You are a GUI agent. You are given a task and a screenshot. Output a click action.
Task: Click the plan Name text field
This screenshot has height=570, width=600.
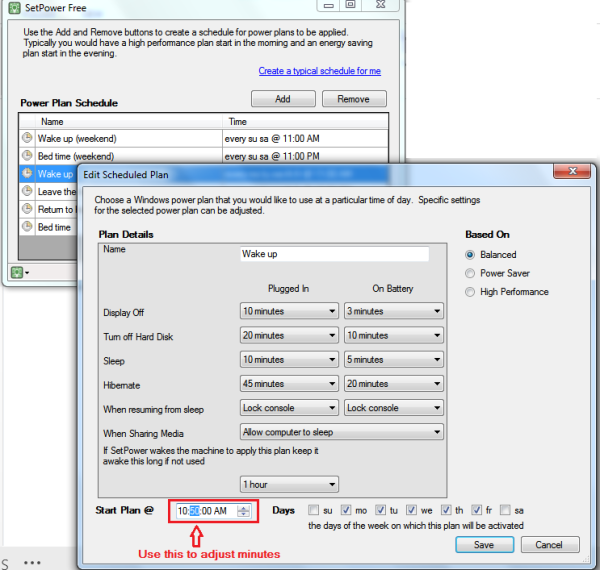pos(334,254)
